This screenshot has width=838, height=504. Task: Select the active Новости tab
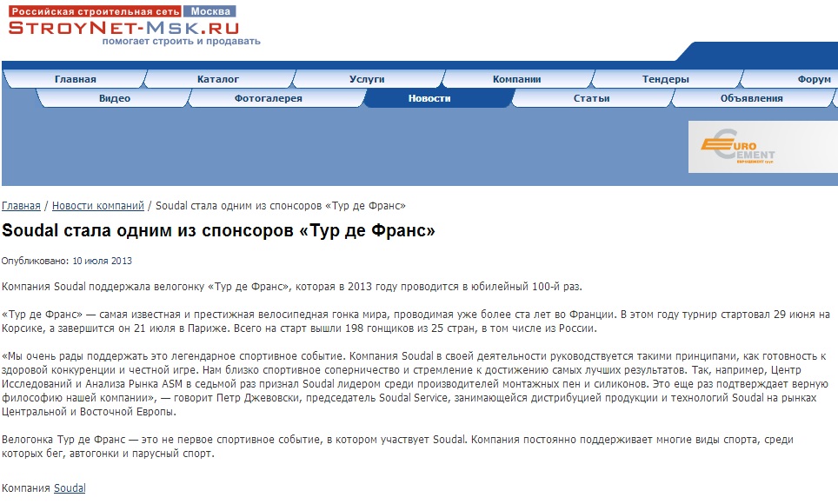[x=429, y=98]
